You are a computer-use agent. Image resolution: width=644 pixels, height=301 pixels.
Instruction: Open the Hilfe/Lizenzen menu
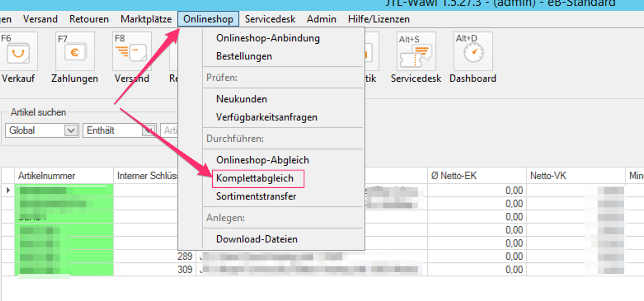(x=379, y=19)
